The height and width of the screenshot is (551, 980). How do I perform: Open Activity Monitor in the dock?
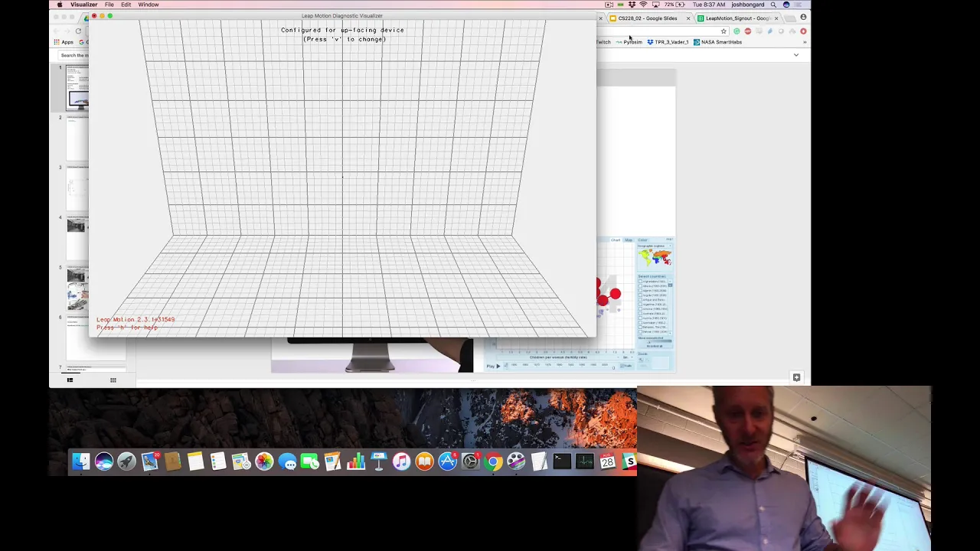[x=585, y=461]
